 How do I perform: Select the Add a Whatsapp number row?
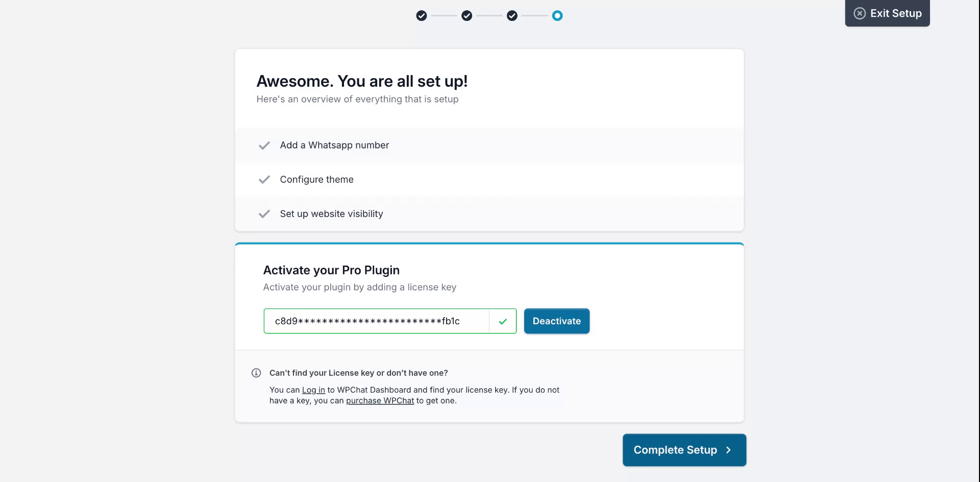coord(489,145)
